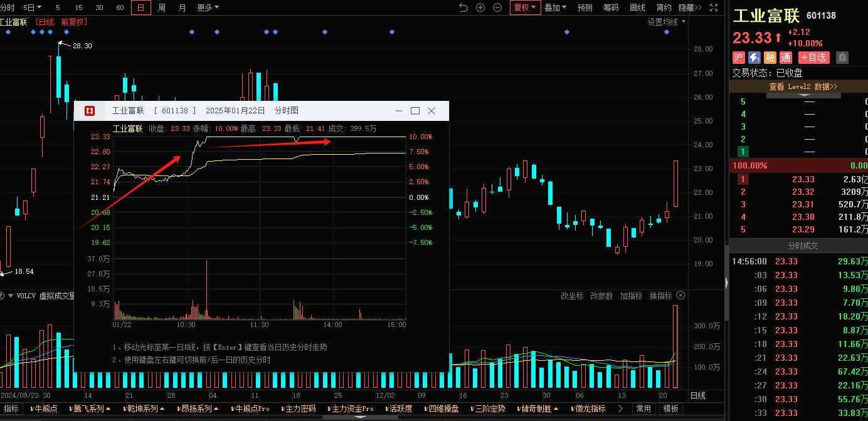868x421 pixels.
Task: Add stock via +自选 button
Action: pyautogui.click(x=813, y=58)
